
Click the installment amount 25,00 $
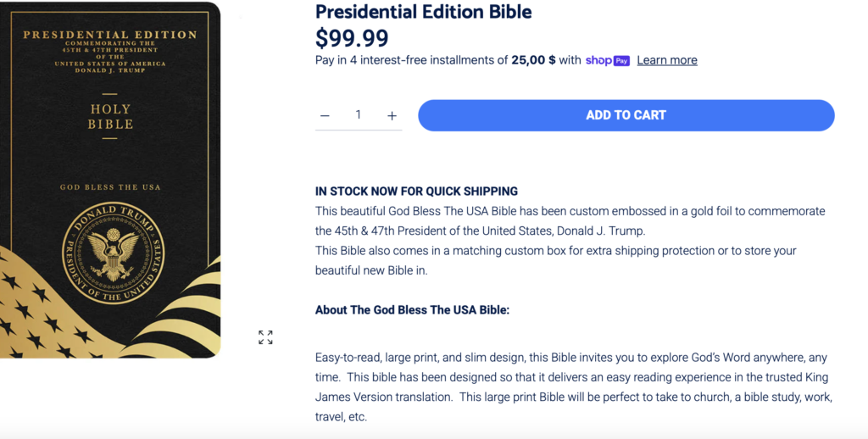coord(533,60)
